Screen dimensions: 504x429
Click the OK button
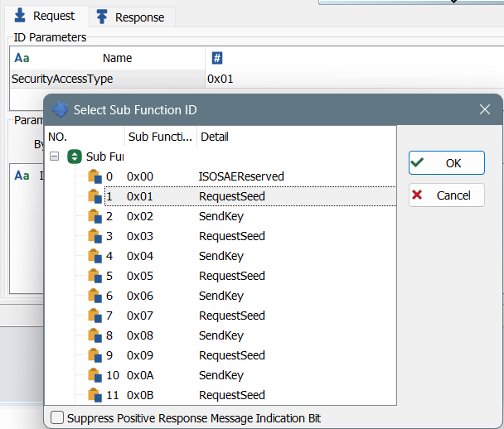[x=447, y=163]
